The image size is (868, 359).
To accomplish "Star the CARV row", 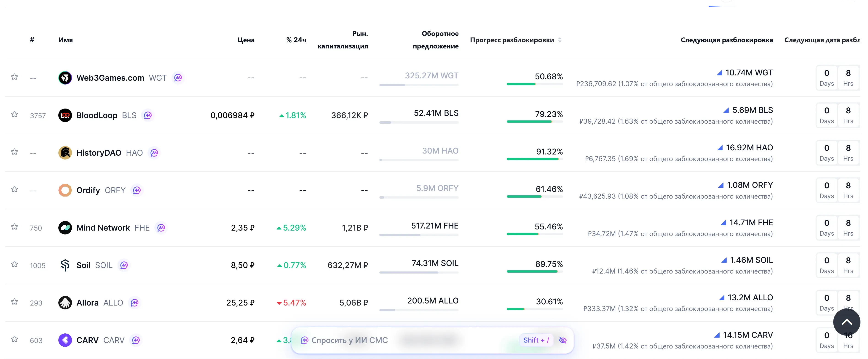I will click(x=14, y=339).
